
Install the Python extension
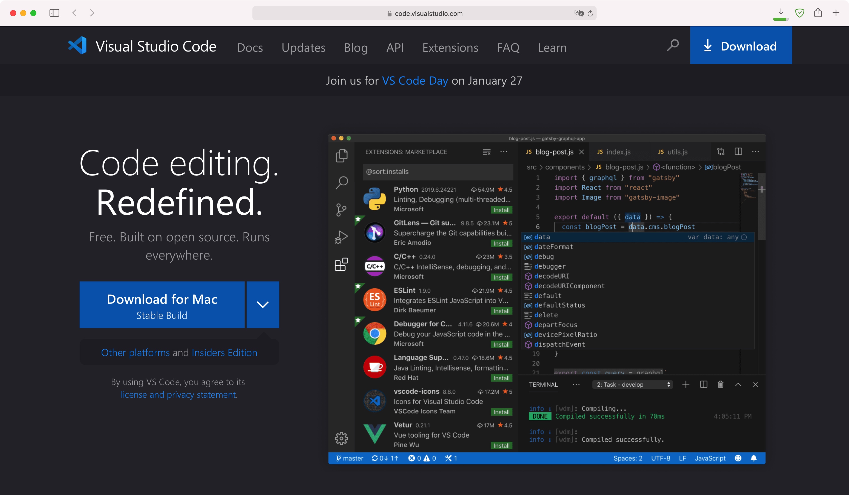click(x=501, y=210)
